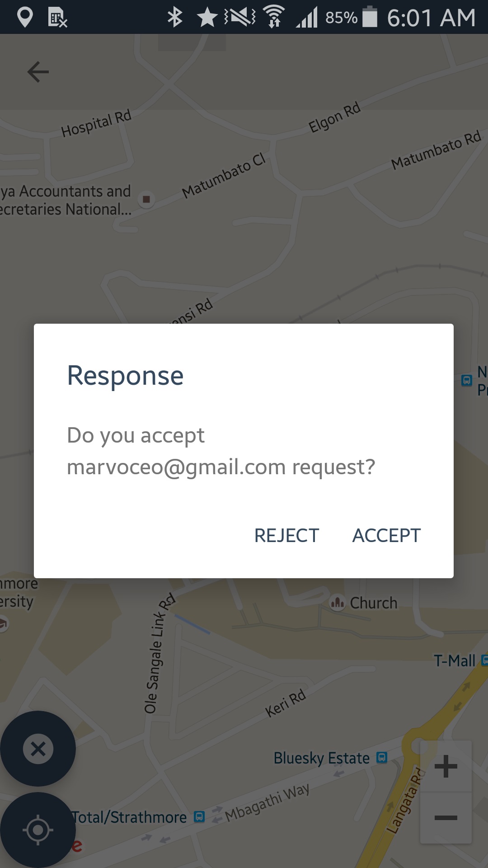Tap the battery indicator icon
This screenshot has width=488, height=868.
[370, 17]
